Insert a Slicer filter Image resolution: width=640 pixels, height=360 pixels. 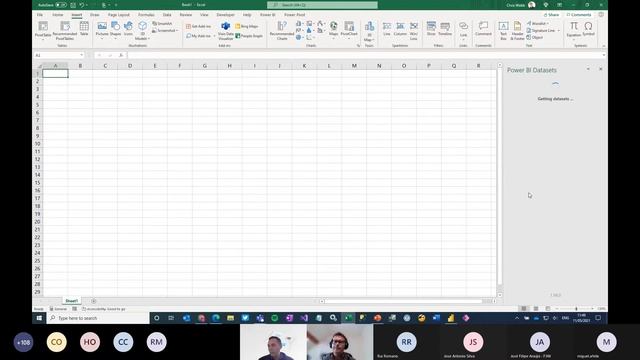[431, 29]
